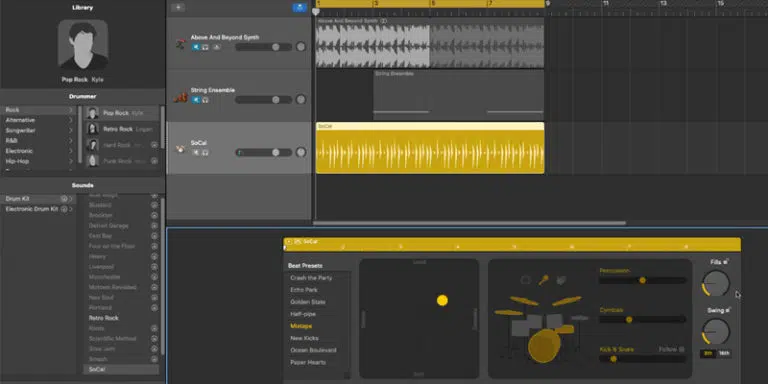The image size is (768, 384).
Task: Click the String Ensemble volume slider
Action: [x=264, y=100]
